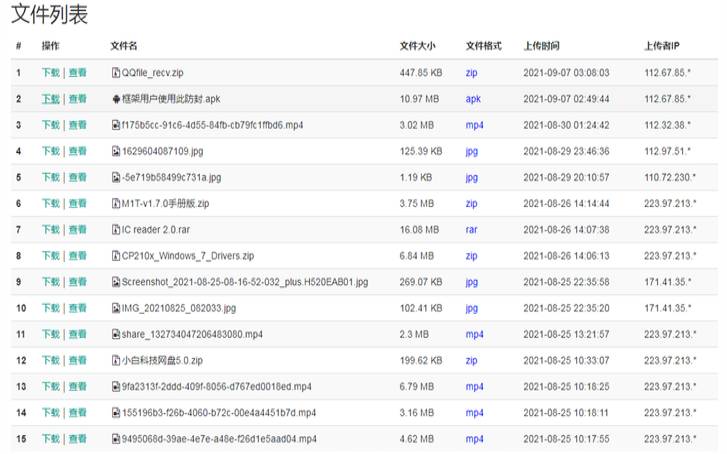727x454 pixels.
Task: Click the 文件格式 column header
Action: 484,45
